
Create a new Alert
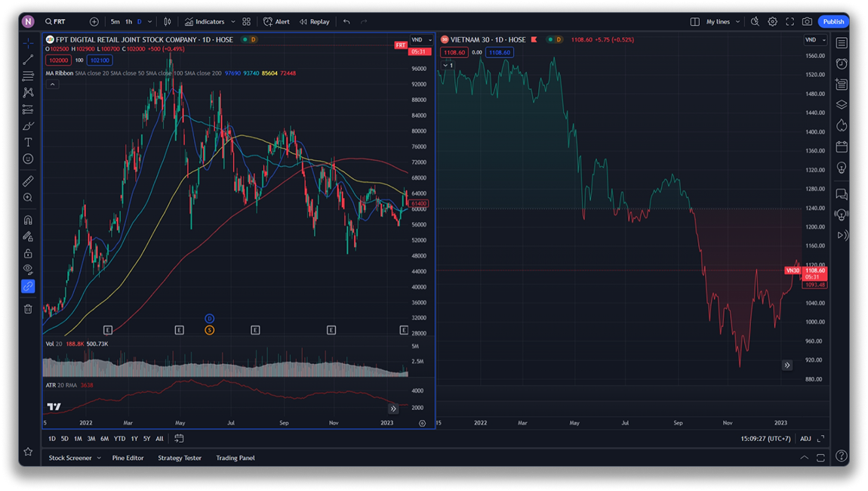point(276,22)
